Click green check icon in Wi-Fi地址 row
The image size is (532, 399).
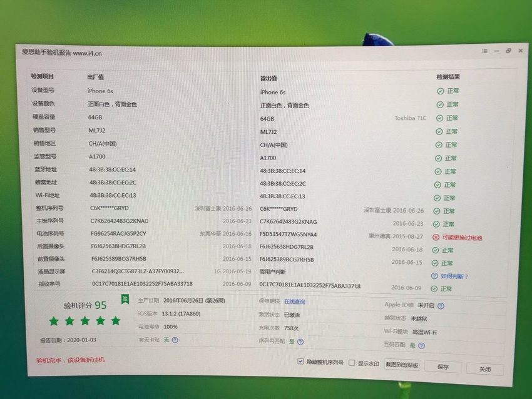click(437, 198)
